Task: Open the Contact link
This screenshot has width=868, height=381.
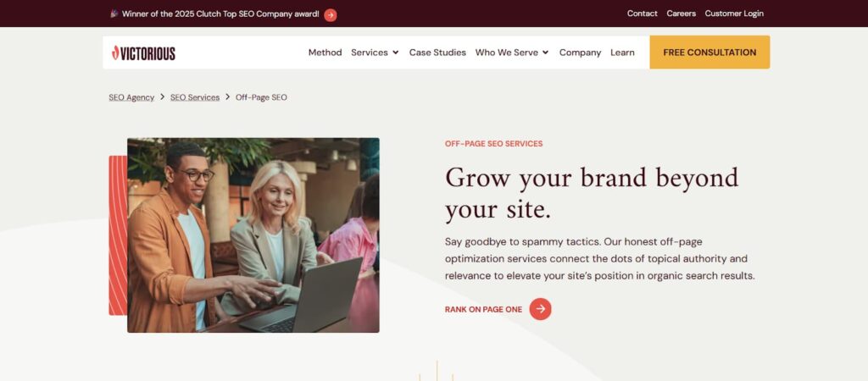Action: [643, 14]
